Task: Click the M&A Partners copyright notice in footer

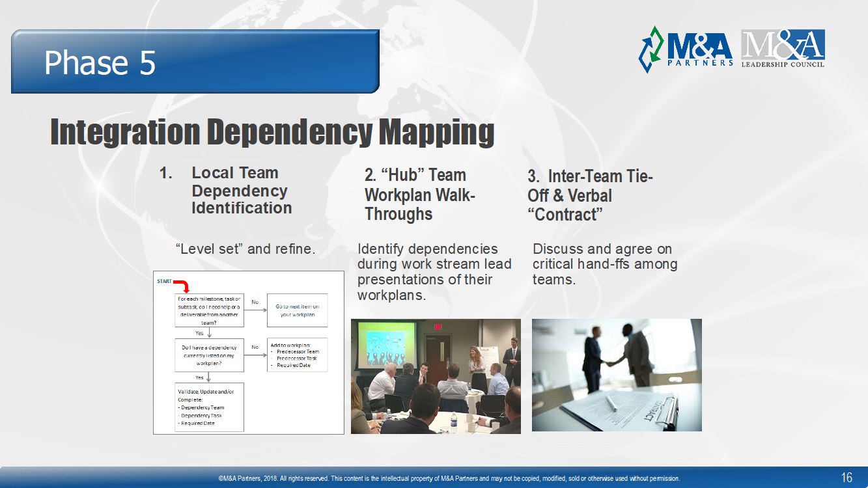Action: (449, 479)
